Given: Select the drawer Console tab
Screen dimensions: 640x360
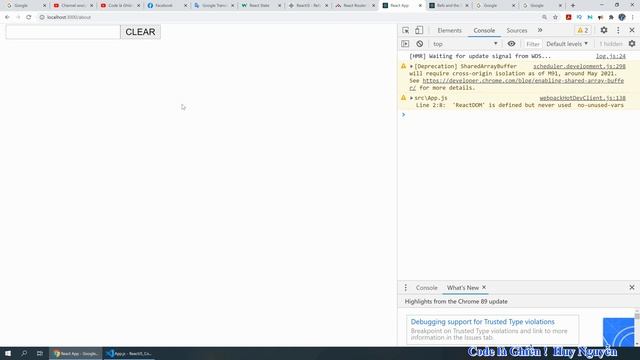Looking at the screenshot, I should coord(427,288).
